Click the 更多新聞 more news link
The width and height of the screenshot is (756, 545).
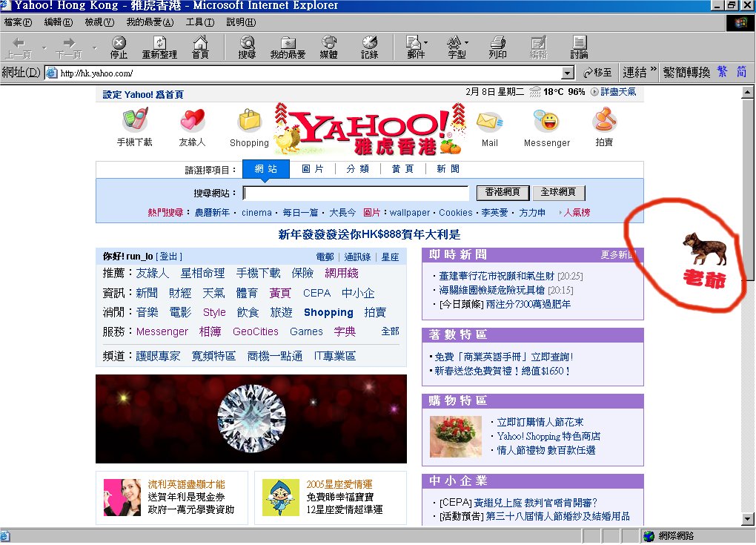coord(619,254)
